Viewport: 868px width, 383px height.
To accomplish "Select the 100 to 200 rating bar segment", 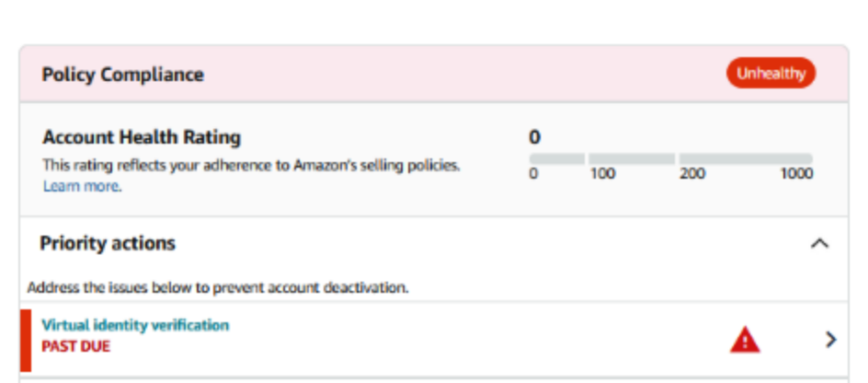I will click(632, 159).
